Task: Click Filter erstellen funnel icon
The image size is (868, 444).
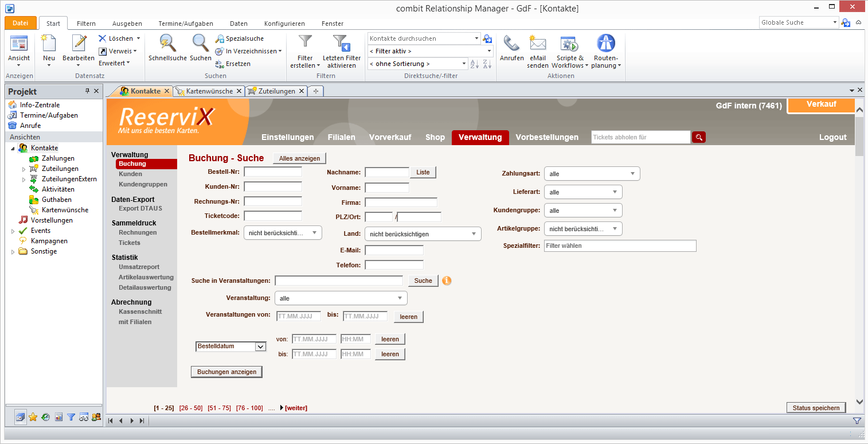Action: tap(306, 42)
